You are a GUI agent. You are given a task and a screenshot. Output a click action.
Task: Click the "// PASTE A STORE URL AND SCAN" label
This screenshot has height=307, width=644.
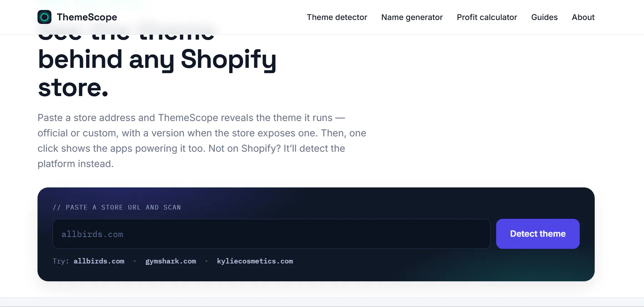pos(117,207)
